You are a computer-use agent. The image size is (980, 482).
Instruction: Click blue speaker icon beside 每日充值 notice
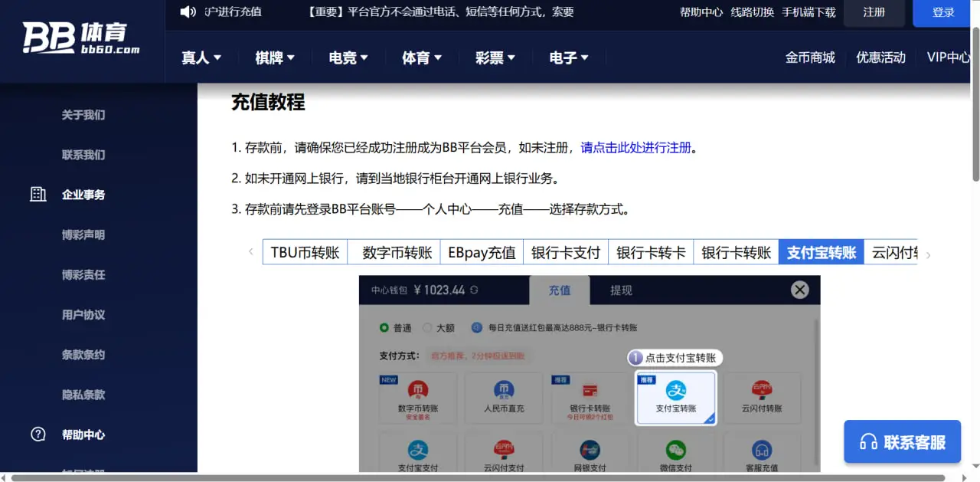[477, 327]
